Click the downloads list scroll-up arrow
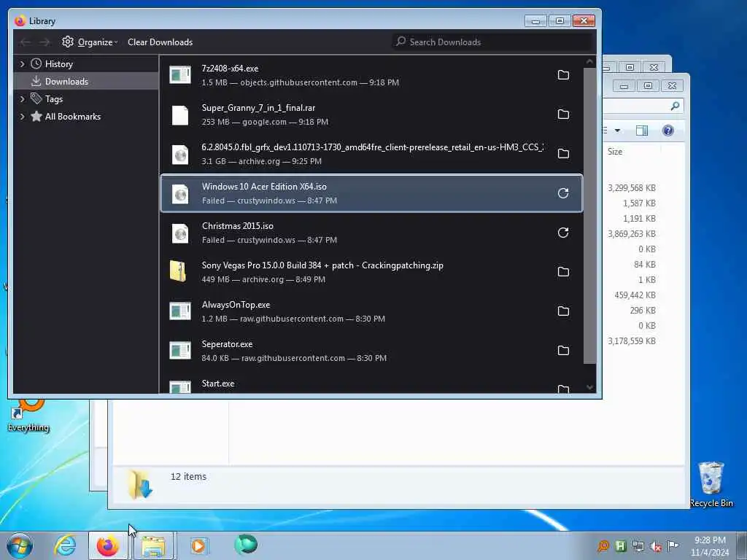This screenshot has width=747, height=560. pyautogui.click(x=589, y=61)
